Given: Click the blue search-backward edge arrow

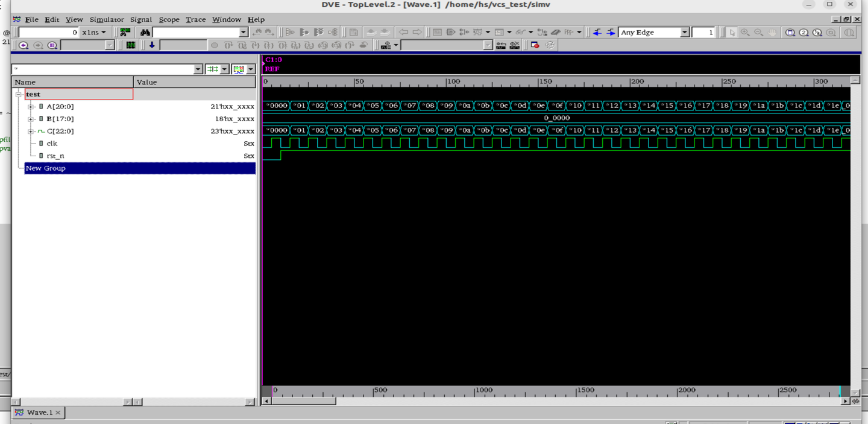Looking at the screenshot, I should pos(597,32).
